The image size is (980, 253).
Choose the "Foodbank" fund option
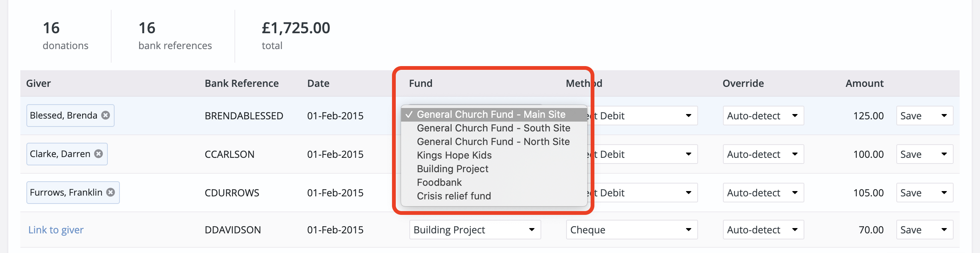point(439,182)
